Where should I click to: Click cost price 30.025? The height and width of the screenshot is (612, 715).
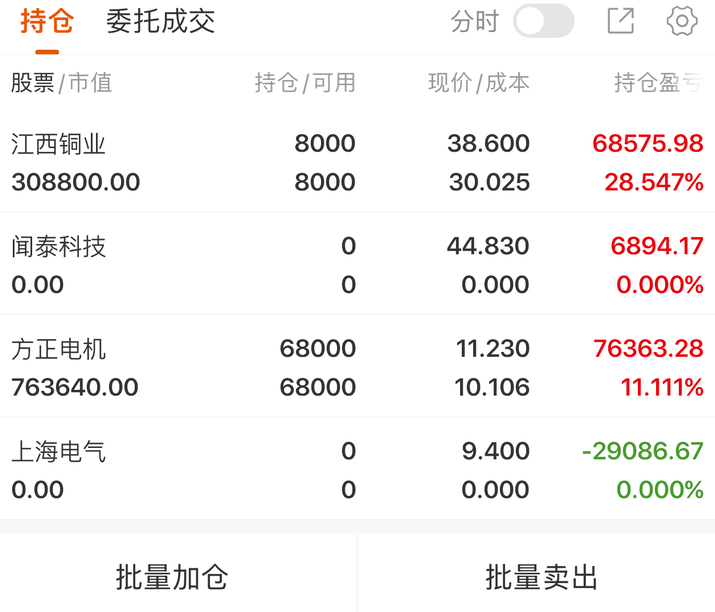pyautogui.click(x=489, y=182)
